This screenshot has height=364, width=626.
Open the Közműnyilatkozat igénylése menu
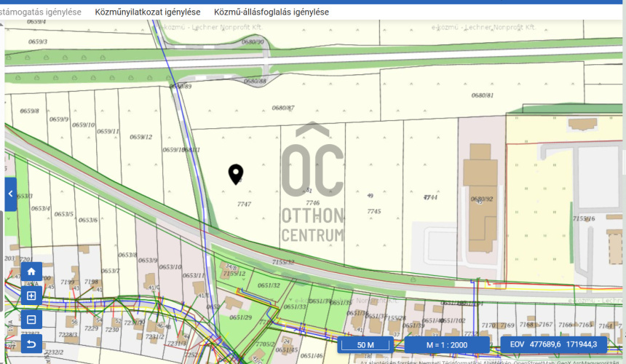(147, 12)
